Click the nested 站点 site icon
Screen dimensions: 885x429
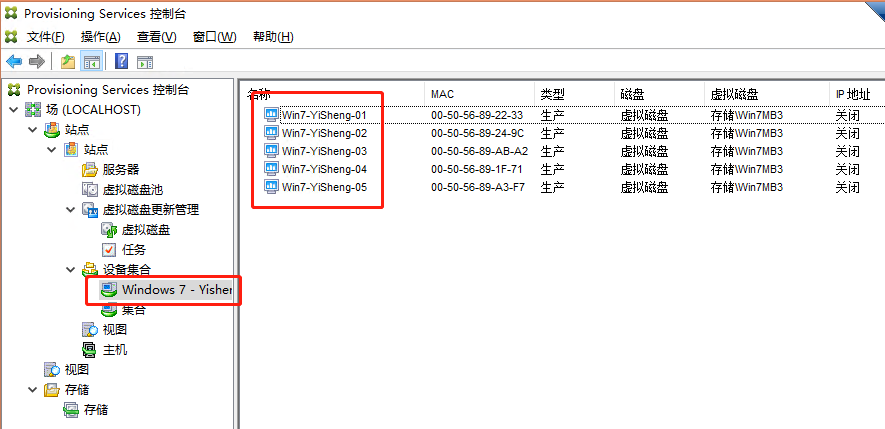71,150
